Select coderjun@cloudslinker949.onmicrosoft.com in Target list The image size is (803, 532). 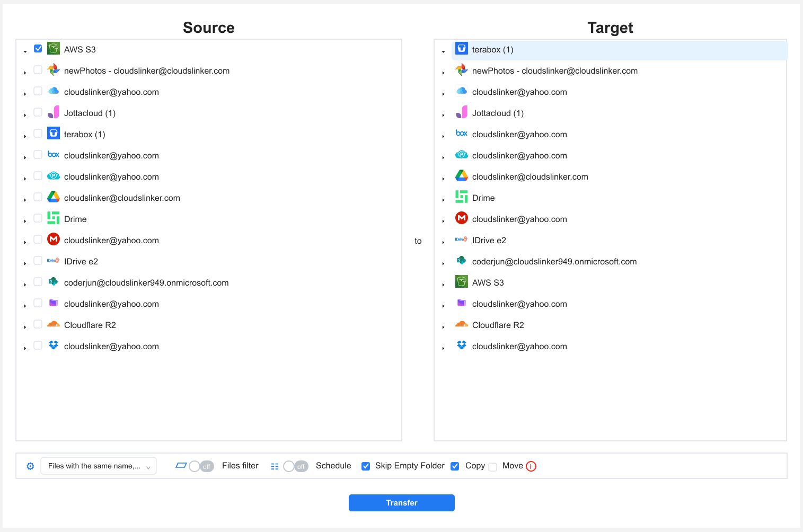(x=554, y=262)
